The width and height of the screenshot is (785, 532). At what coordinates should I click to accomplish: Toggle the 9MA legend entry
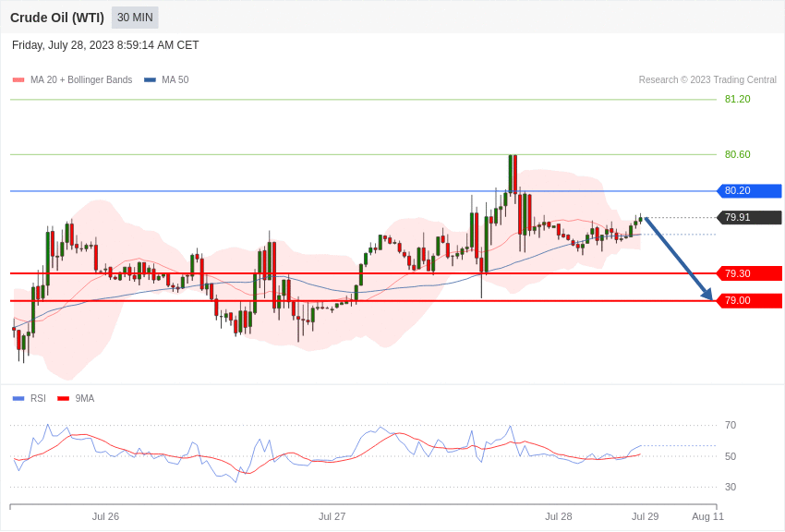point(76,398)
